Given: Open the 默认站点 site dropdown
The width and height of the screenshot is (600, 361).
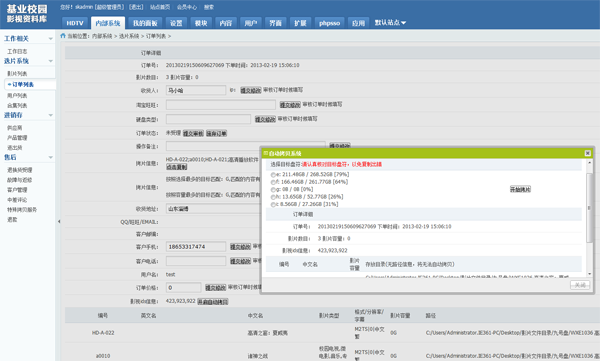Looking at the screenshot, I should pos(390,23).
